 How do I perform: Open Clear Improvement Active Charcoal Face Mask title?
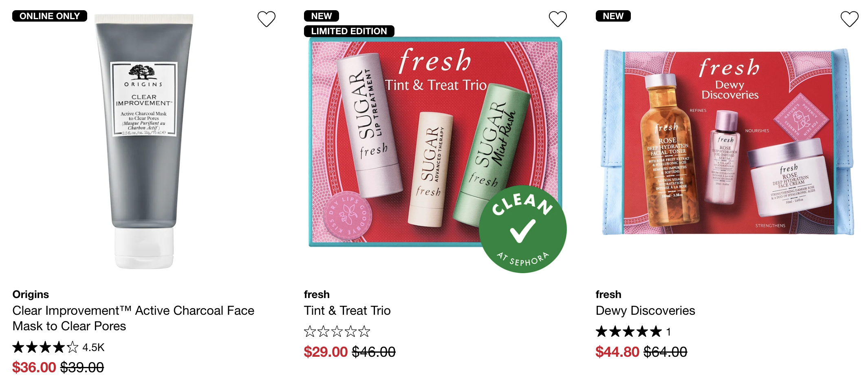[133, 318]
